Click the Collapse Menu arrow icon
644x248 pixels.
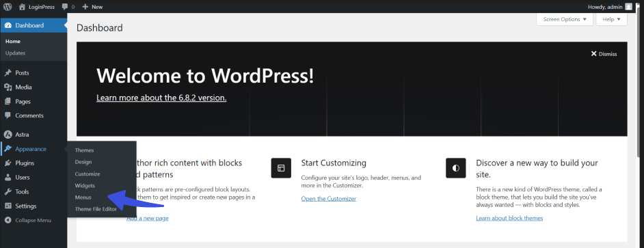pos(8,221)
